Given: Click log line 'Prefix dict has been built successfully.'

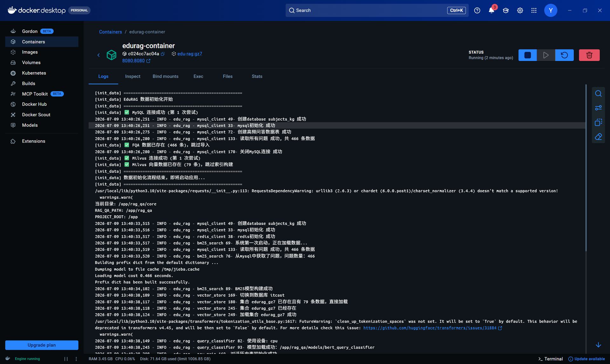Looking at the screenshot, I should [142, 282].
